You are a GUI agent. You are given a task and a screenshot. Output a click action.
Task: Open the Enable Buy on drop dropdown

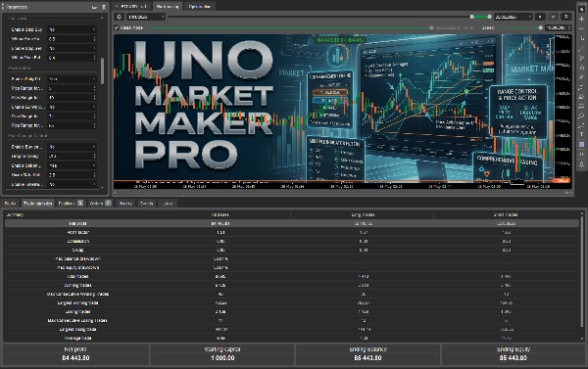72,147
